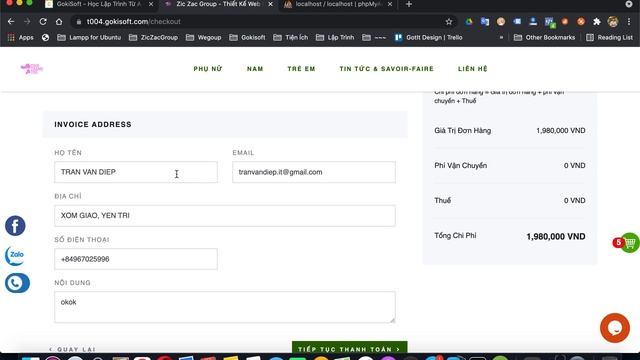The image size is (640, 360).
Task: Click the HỌ TÊN name field
Action: pyautogui.click(x=136, y=172)
